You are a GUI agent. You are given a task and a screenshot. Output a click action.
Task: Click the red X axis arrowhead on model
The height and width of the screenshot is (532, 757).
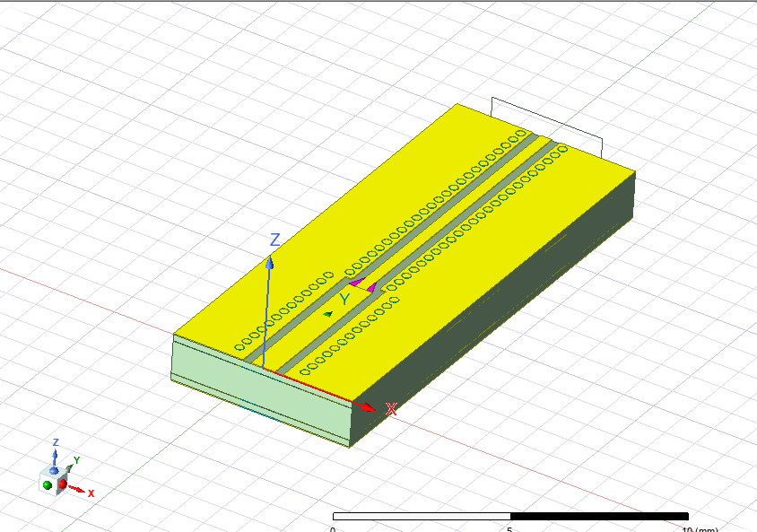click(x=367, y=406)
